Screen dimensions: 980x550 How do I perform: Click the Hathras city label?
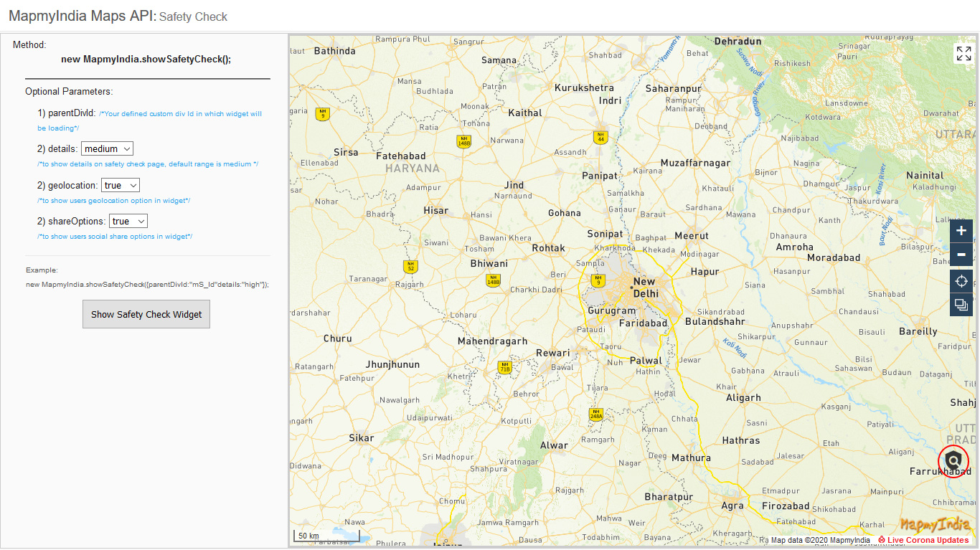point(741,440)
